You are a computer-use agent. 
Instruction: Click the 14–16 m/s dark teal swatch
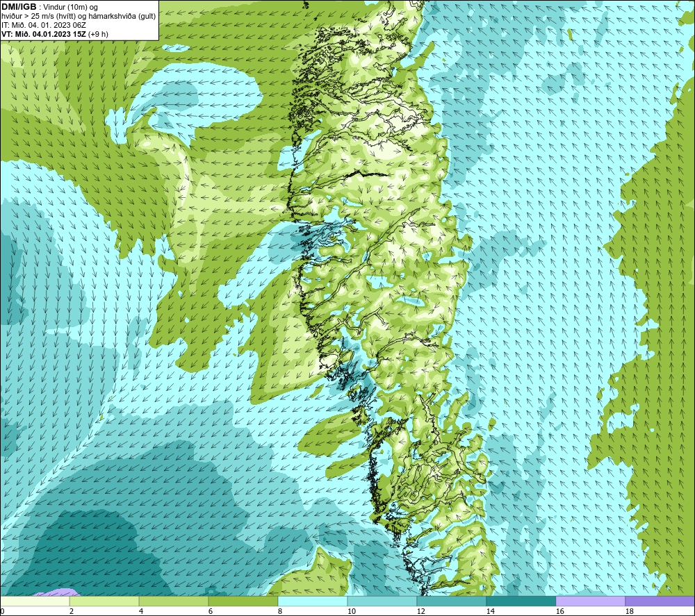(521, 601)
